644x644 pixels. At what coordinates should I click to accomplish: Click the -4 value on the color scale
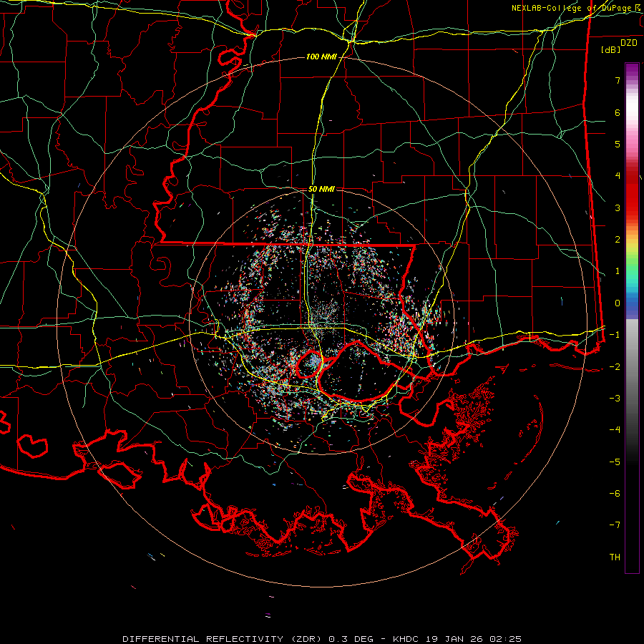tap(615, 430)
